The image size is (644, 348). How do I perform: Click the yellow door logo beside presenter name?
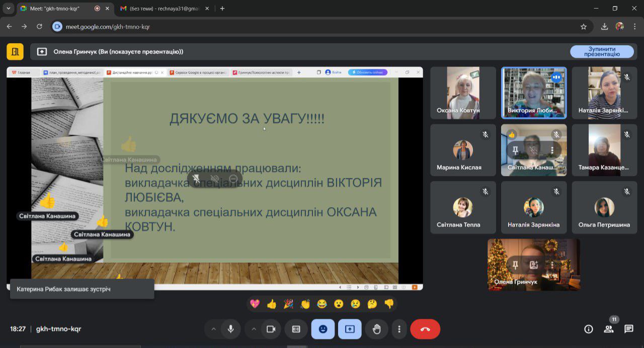coord(15,51)
